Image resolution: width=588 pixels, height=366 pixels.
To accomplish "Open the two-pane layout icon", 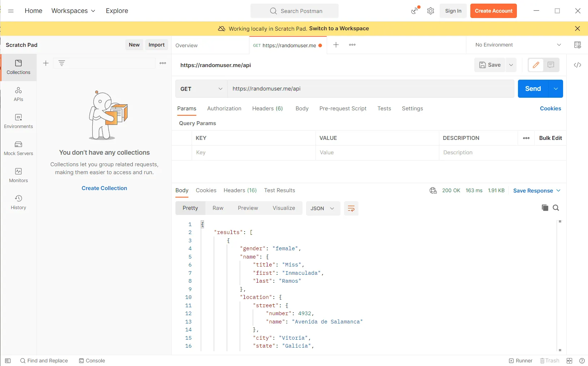I will pos(570,361).
